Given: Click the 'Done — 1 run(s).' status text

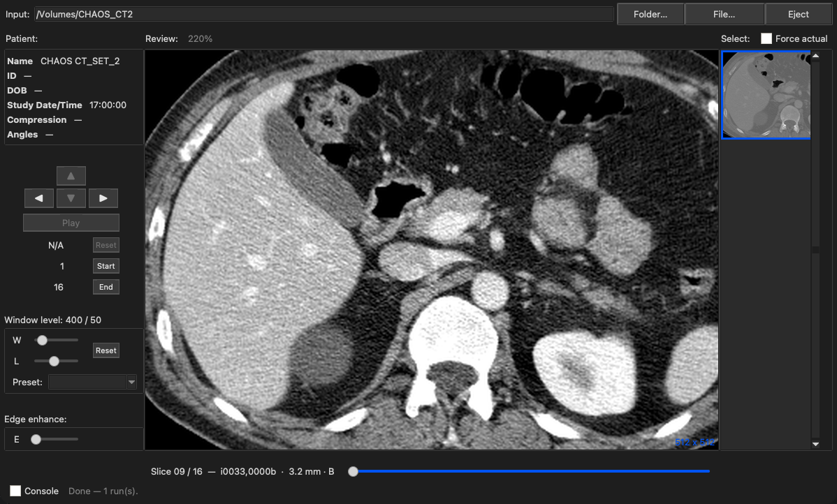Looking at the screenshot, I should (x=103, y=491).
